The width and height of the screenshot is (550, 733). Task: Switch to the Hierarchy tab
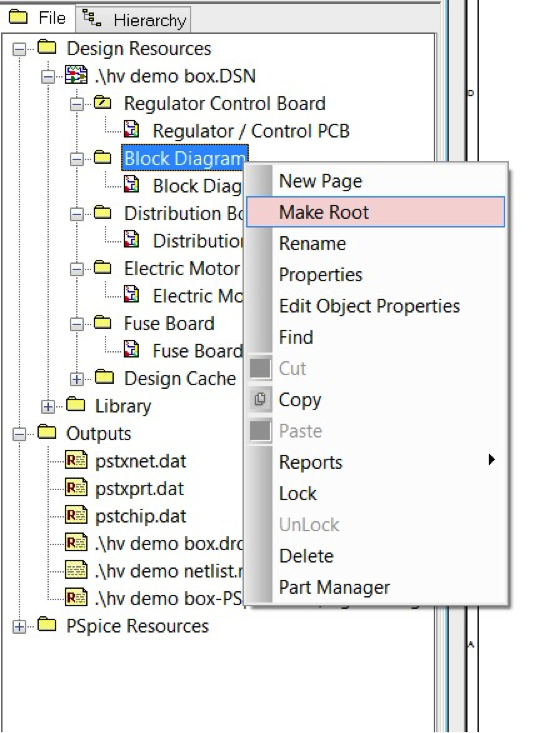click(134, 20)
